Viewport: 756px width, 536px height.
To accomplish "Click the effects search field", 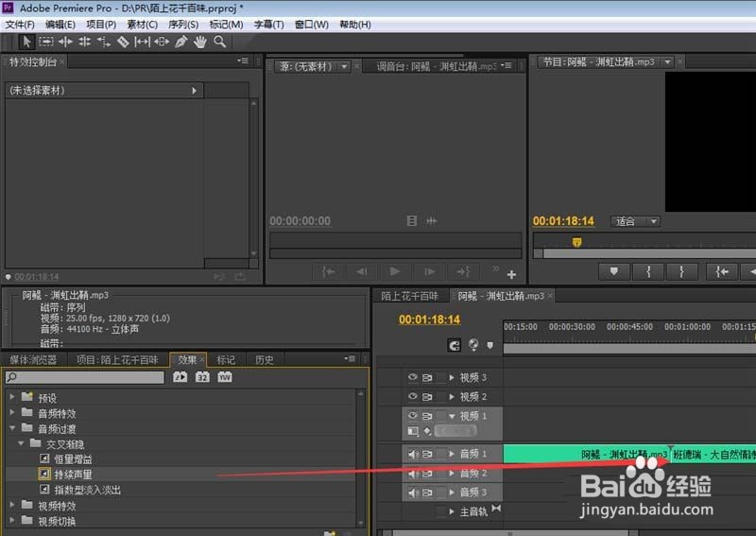I will click(85, 377).
